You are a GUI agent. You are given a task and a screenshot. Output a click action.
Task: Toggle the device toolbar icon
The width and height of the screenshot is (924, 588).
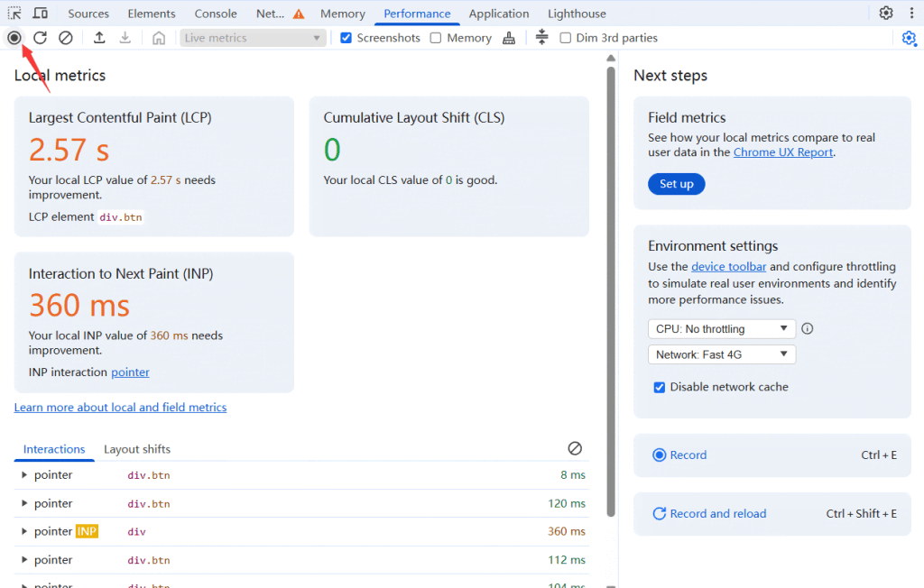(40, 13)
